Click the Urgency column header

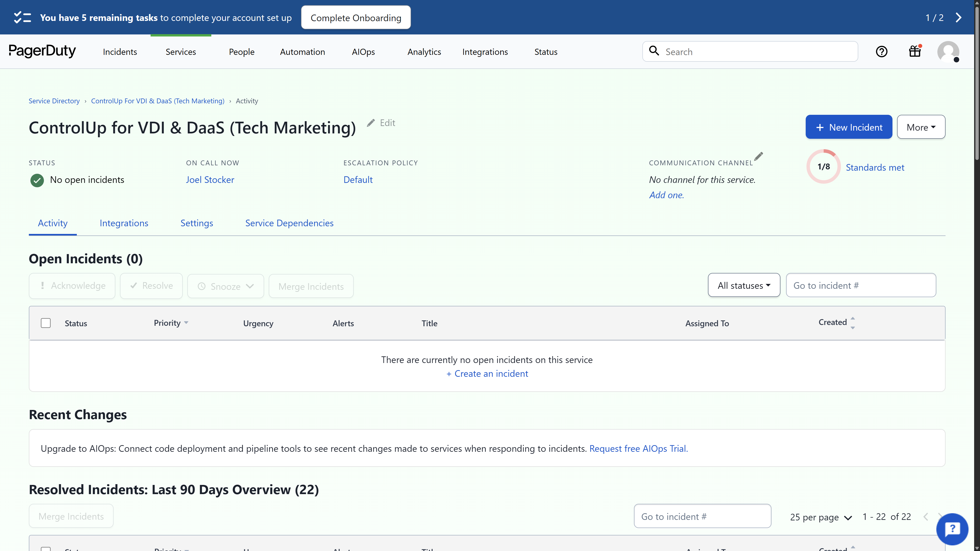[258, 323]
